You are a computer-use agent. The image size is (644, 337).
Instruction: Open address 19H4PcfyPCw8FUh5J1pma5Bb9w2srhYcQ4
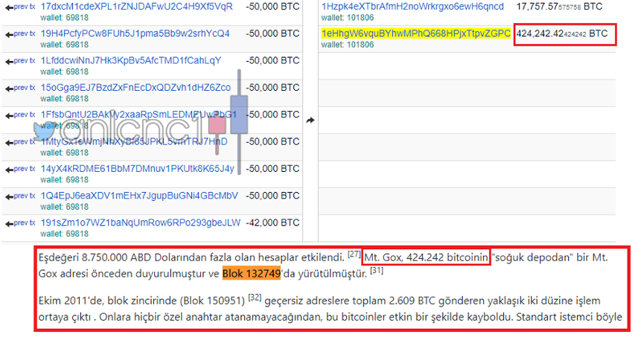pos(135,33)
